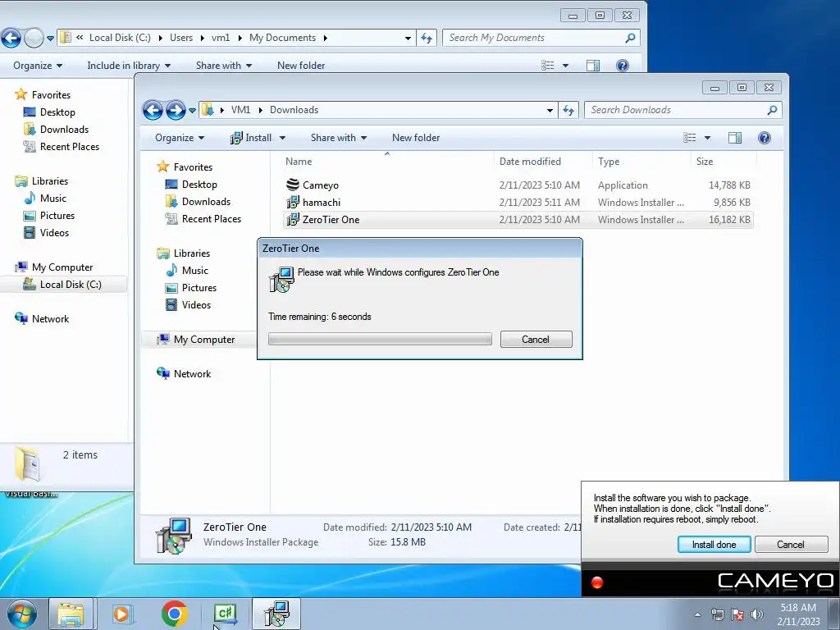Image resolution: width=840 pixels, height=630 pixels.
Task: Open the Share with menu in Downloads window
Action: [339, 138]
